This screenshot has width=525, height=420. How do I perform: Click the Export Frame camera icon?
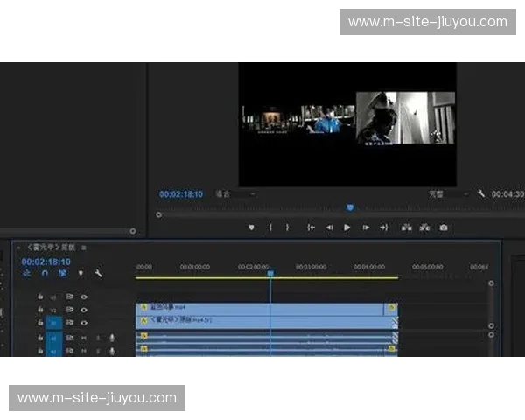tap(444, 227)
